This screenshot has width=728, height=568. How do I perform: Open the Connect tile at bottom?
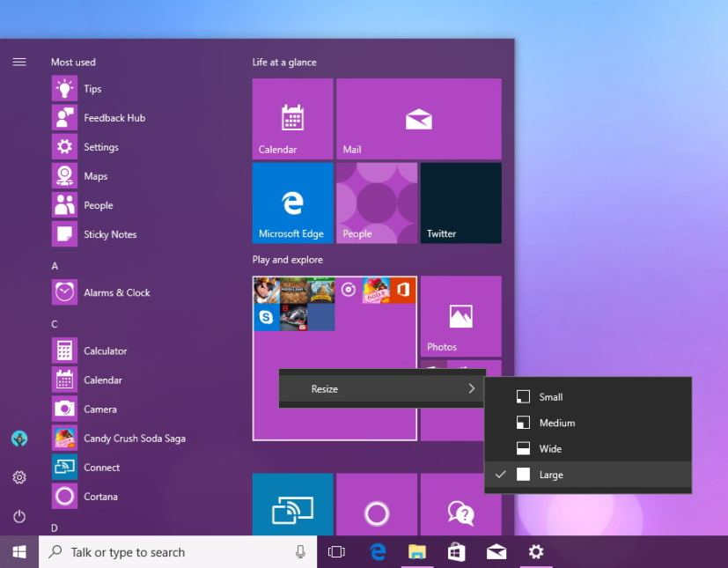[x=292, y=505]
